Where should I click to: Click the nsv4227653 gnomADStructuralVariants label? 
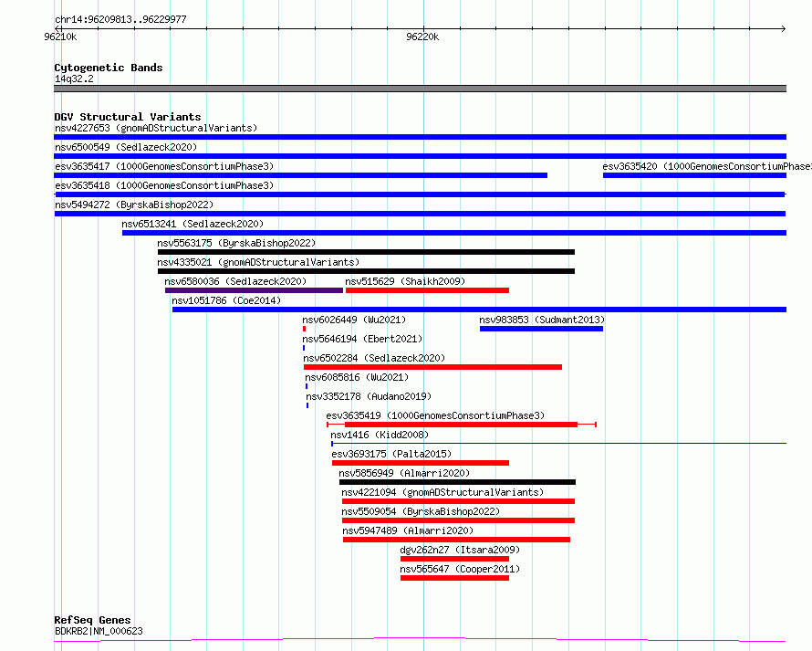click(x=156, y=128)
